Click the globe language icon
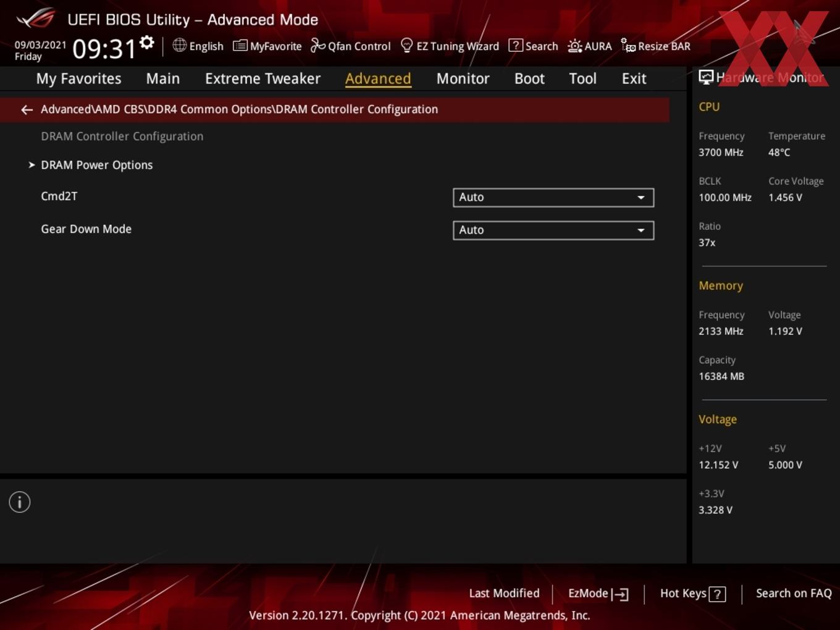This screenshot has width=840, height=630. tap(179, 45)
